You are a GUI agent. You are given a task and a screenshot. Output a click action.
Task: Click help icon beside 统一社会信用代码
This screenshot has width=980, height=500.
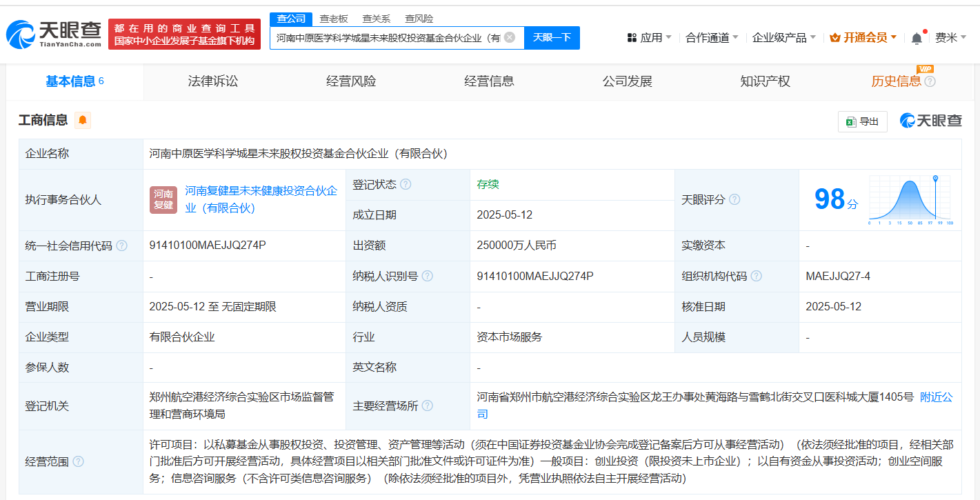point(121,246)
